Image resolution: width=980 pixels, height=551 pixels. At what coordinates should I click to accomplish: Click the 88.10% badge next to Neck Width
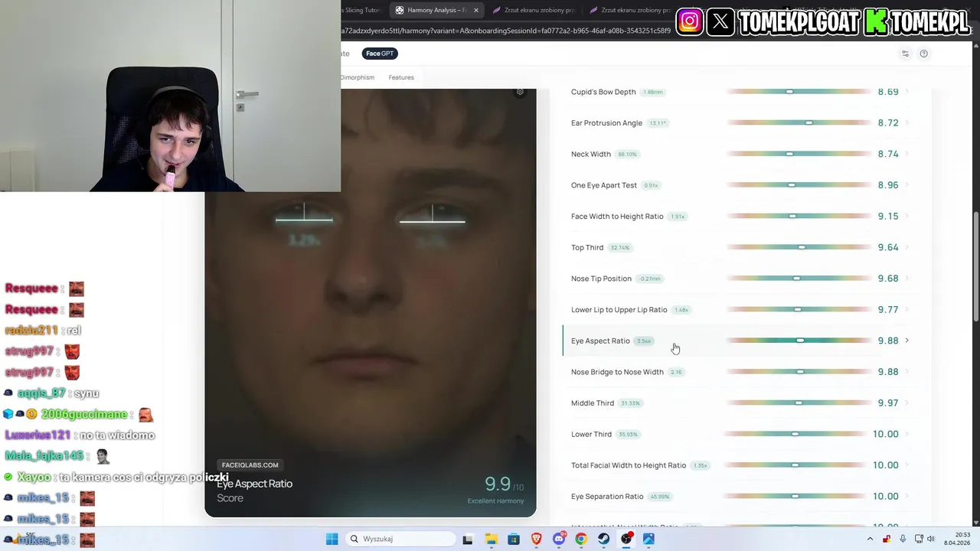pyautogui.click(x=627, y=155)
